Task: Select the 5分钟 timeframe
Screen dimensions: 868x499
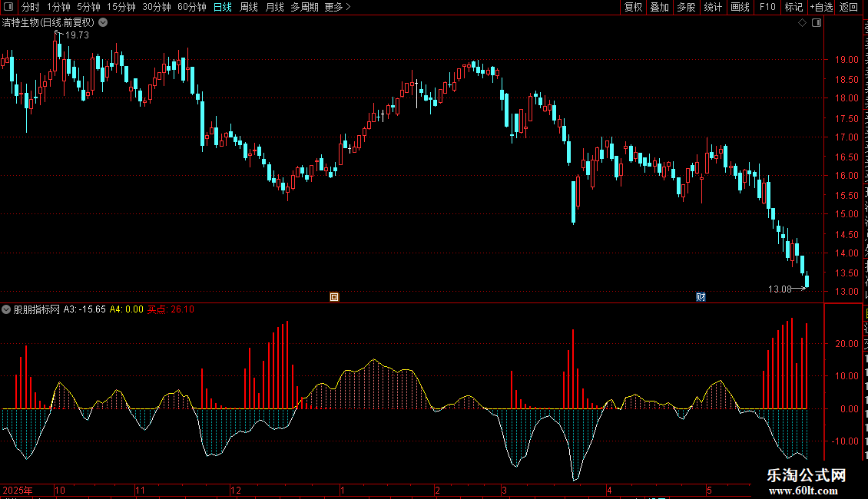Action: point(88,7)
